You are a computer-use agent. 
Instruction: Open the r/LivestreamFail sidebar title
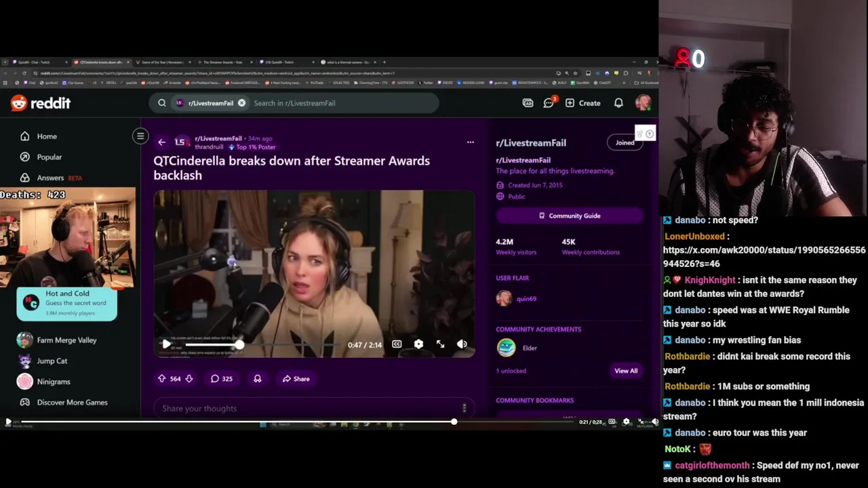tap(531, 143)
